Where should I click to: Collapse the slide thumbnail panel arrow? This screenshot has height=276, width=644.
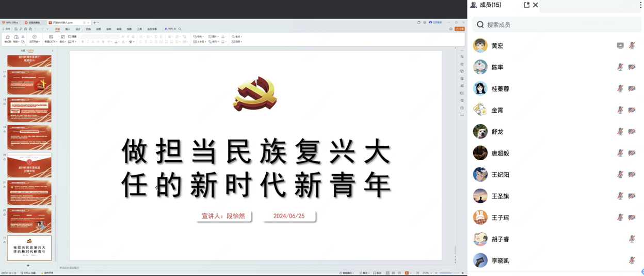[x=52, y=51]
